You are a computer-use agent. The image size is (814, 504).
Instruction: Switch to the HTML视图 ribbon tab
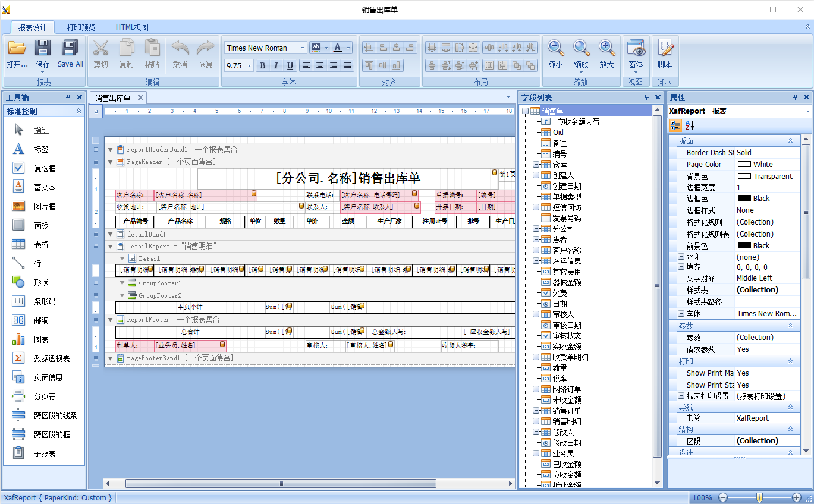pos(132,27)
